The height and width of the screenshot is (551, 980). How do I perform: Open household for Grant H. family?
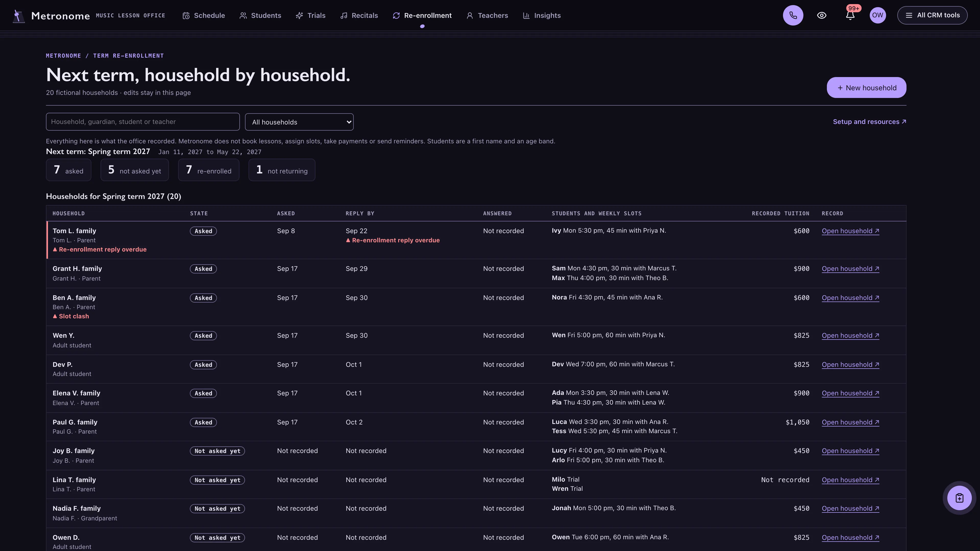click(x=850, y=268)
